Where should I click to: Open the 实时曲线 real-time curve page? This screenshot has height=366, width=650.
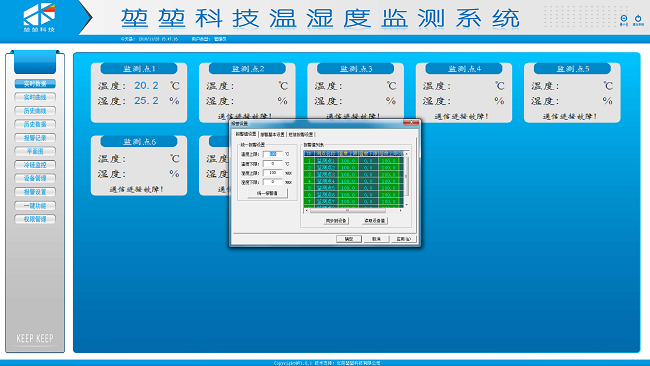click(x=35, y=97)
